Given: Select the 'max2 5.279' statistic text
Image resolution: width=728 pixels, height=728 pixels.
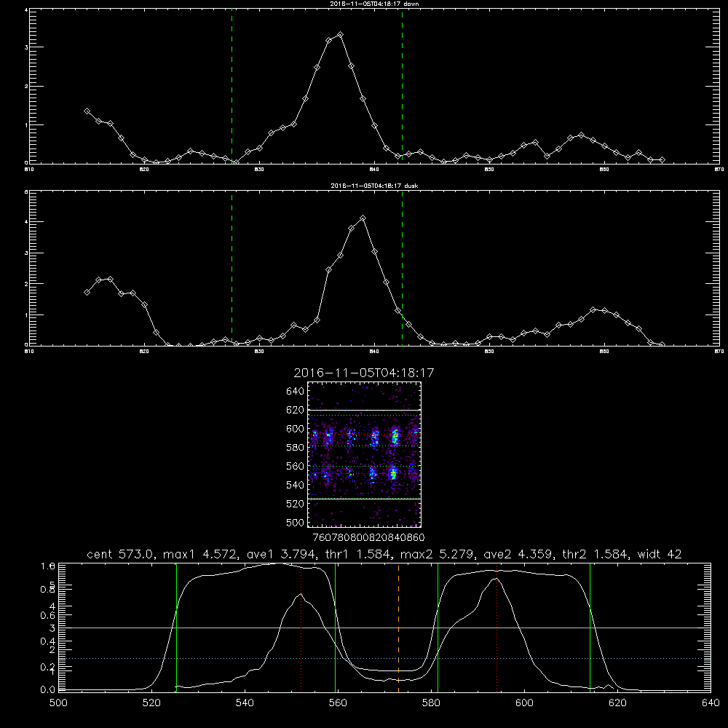Looking at the screenshot, I should click(437, 554).
